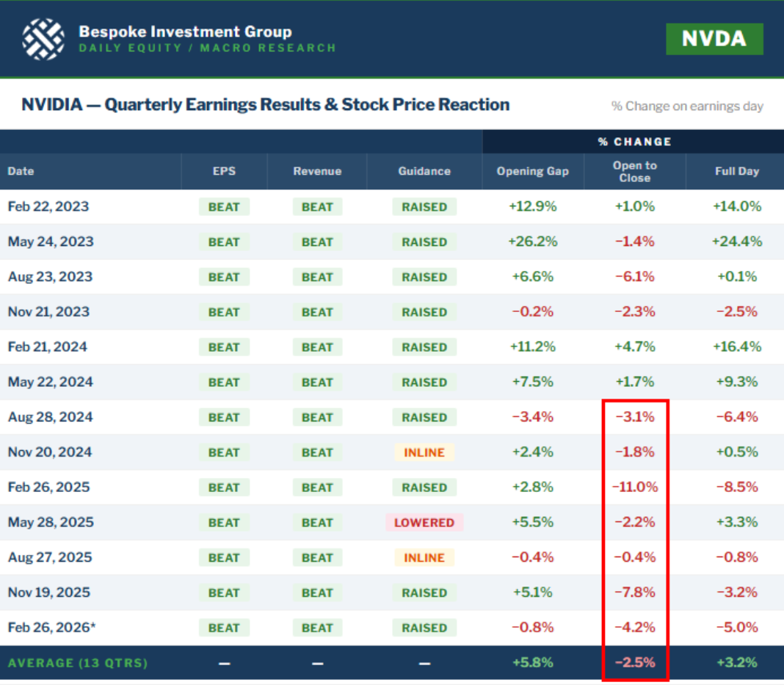Select the +16.4% full day value
Image resolution: width=784 pixels, height=685 pixels.
click(736, 347)
